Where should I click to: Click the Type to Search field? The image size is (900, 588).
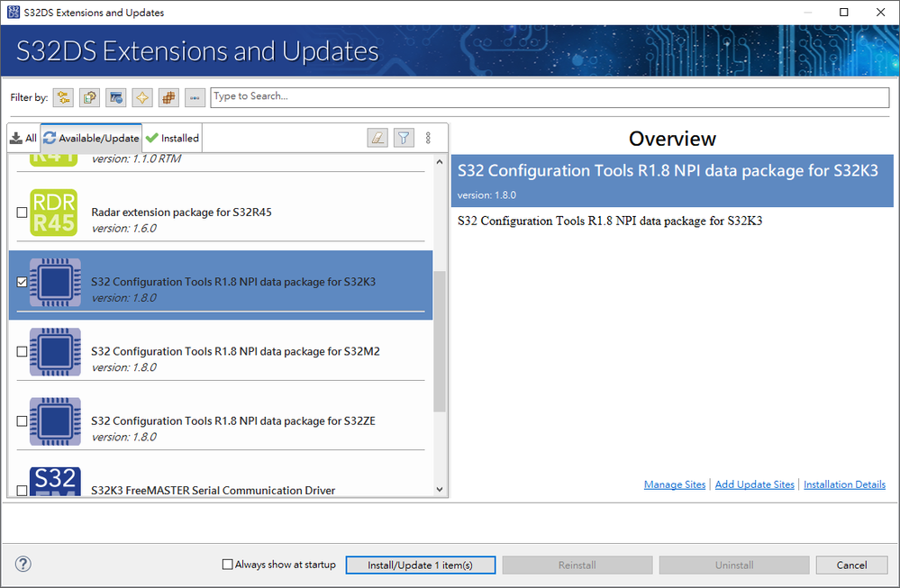[x=550, y=97]
